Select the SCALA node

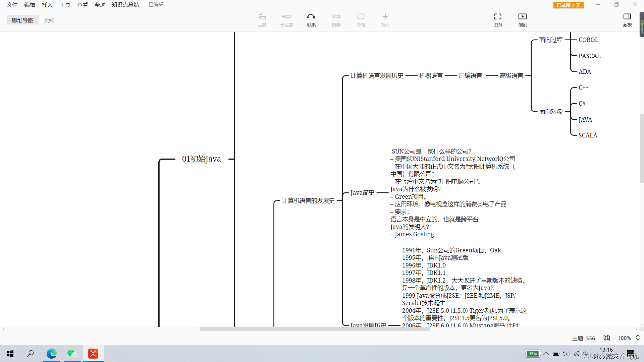pos(588,135)
